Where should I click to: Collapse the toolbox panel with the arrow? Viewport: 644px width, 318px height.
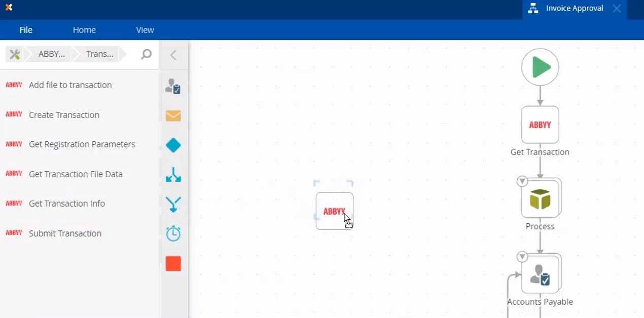173,55
